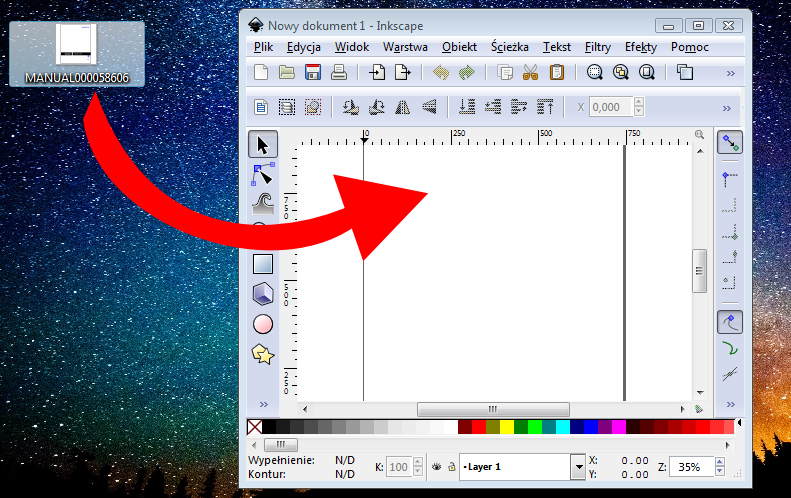Screen dimensions: 791x498
Task: Toggle Layer 1 visibility eye
Action: 436,467
